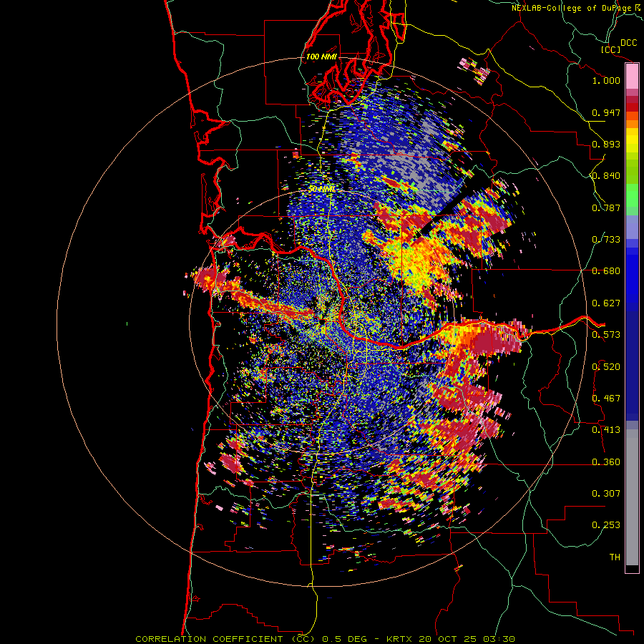Select the 0.520 color scale value
This screenshot has height=644, width=644.
606,367
